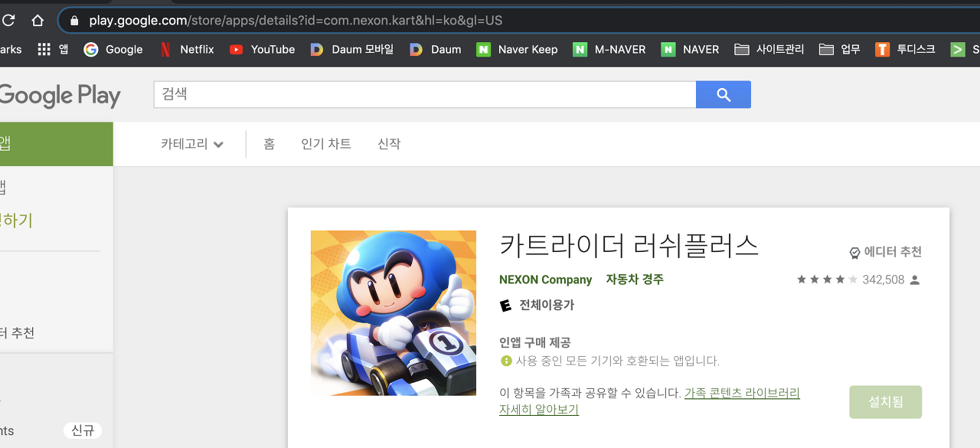Click the address bar URL
Image resolution: width=980 pixels, height=448 pixels.
(x=296, y=21)
